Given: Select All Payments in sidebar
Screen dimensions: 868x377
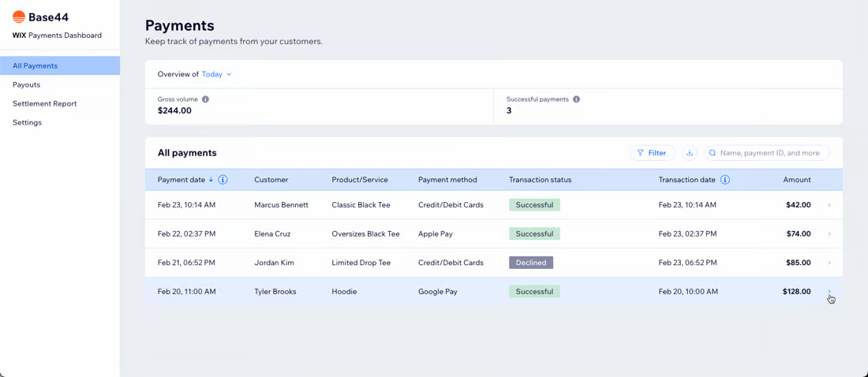Looking at the screenshot, I should 60,66.
